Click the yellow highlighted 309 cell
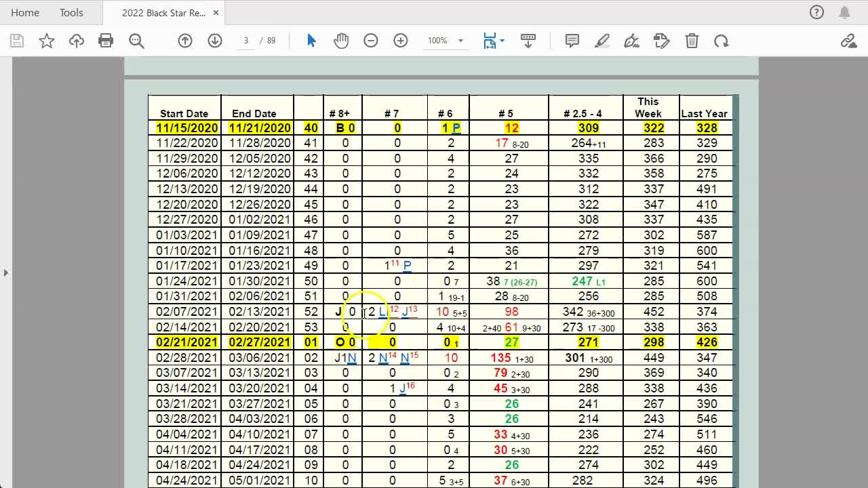 (x=589, y=128)
